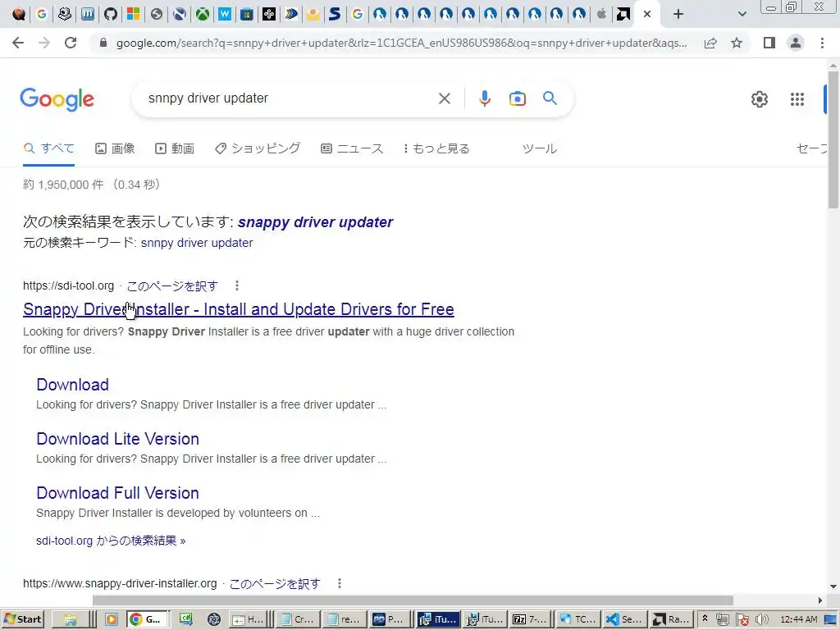Viewport: 840px width, 630px height.
Task: Switch to the Xbox tab
Action: click(202, 14)
